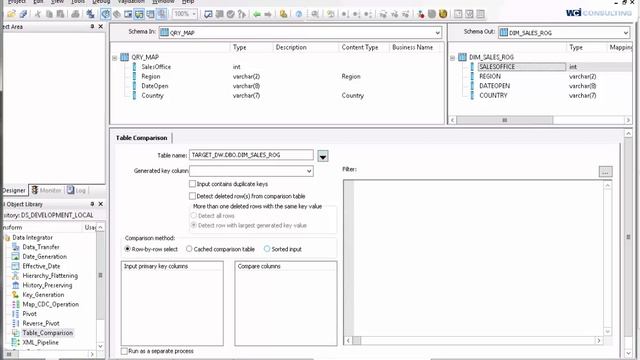Select Sorted input comparison method
The width and height of the screenshot is (640, 360).
(267, 249)
